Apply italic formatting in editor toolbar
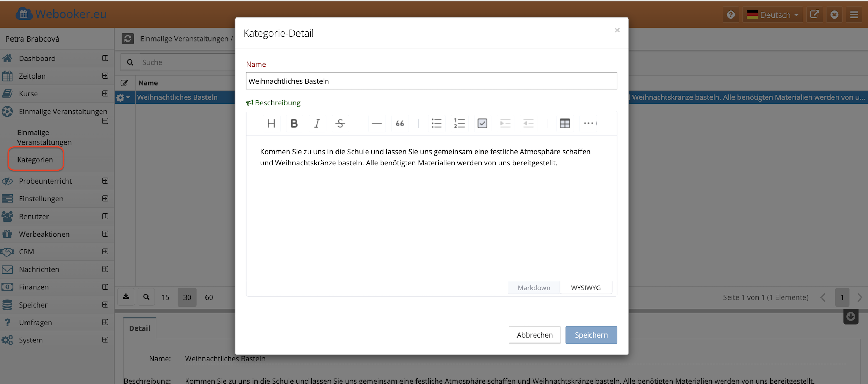 tap(317, 123)
